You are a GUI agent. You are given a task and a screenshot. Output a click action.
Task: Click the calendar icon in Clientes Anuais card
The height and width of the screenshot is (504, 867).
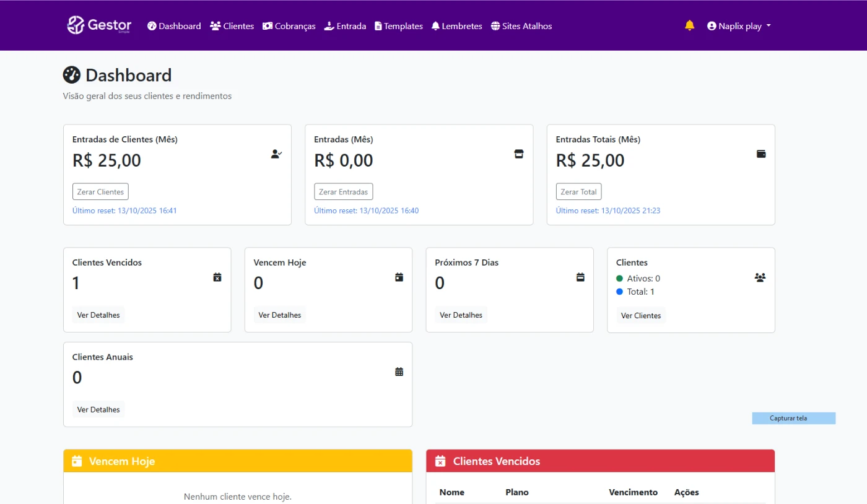tap(399, 371)
